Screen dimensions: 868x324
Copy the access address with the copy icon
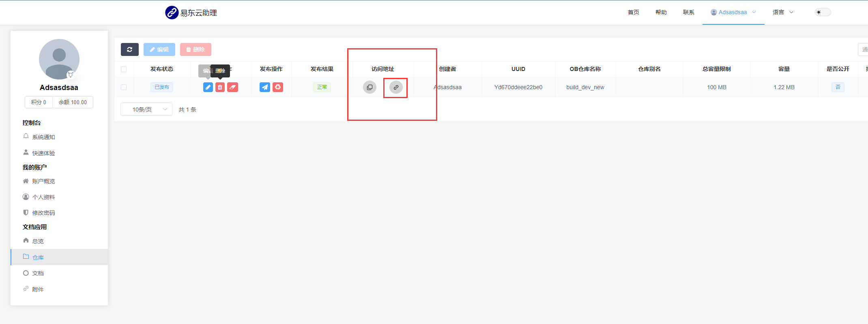coord(370,87)
